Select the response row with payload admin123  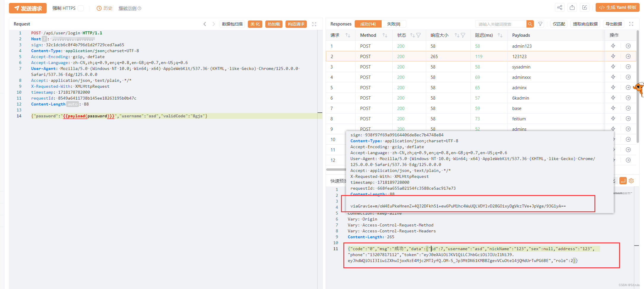(x=481, y=46)
